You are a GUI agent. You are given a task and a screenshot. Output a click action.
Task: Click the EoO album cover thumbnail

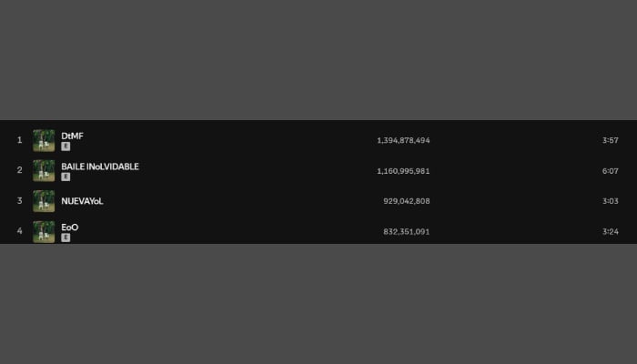44,232
